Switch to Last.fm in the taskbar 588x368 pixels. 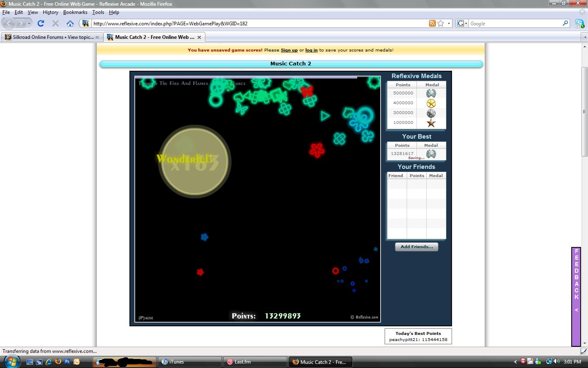[x=255, y=362]
